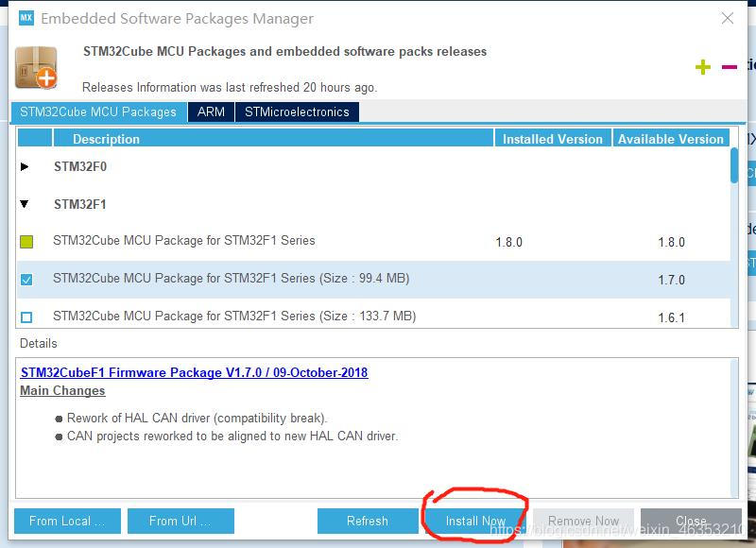756x548 pixels.
Task: Click the package box icon
Action: (36, 68)
